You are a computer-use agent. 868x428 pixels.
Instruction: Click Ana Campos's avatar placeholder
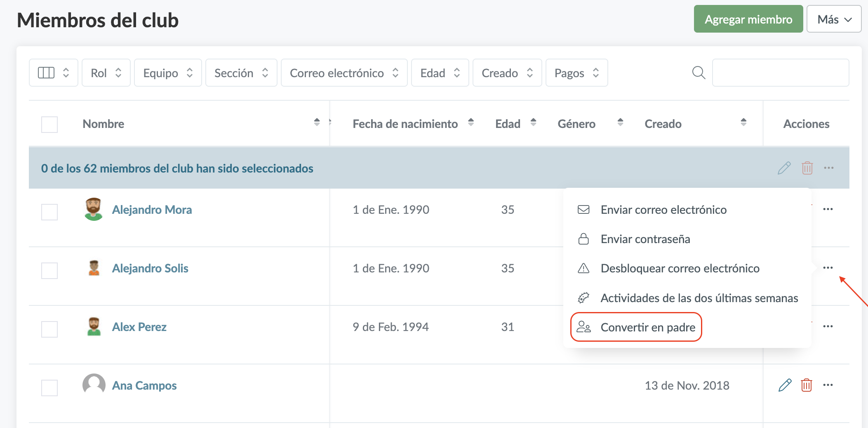pos(94,385)
